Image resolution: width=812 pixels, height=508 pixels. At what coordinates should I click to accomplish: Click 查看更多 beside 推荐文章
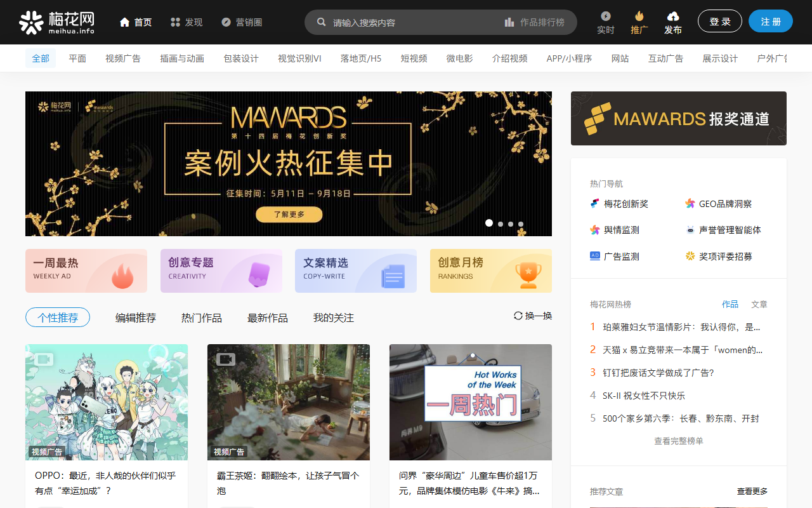point(752,491)
